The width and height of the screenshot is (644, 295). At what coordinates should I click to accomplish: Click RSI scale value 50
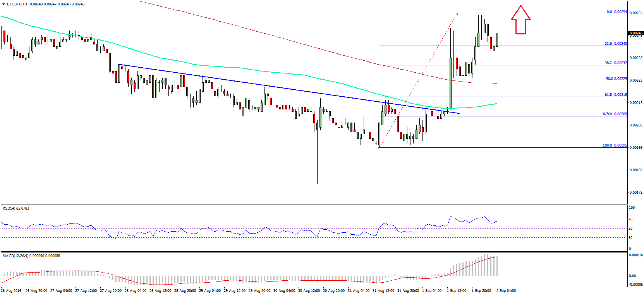[x=631, y=228]
